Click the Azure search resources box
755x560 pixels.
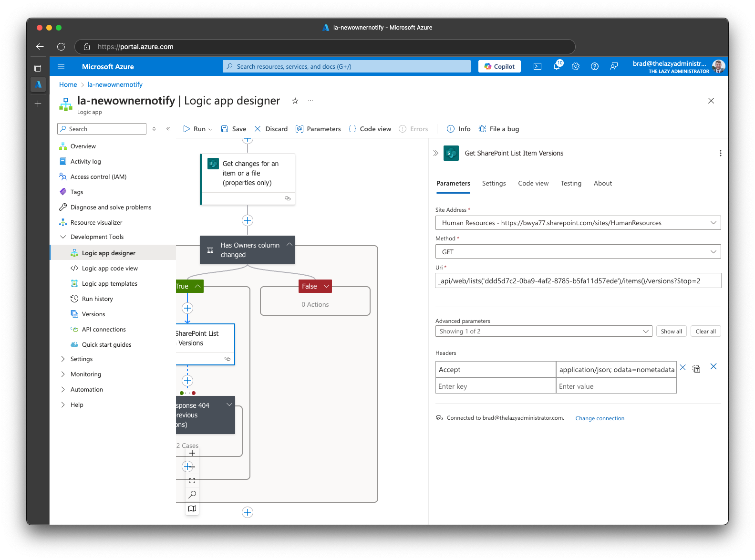347,66
